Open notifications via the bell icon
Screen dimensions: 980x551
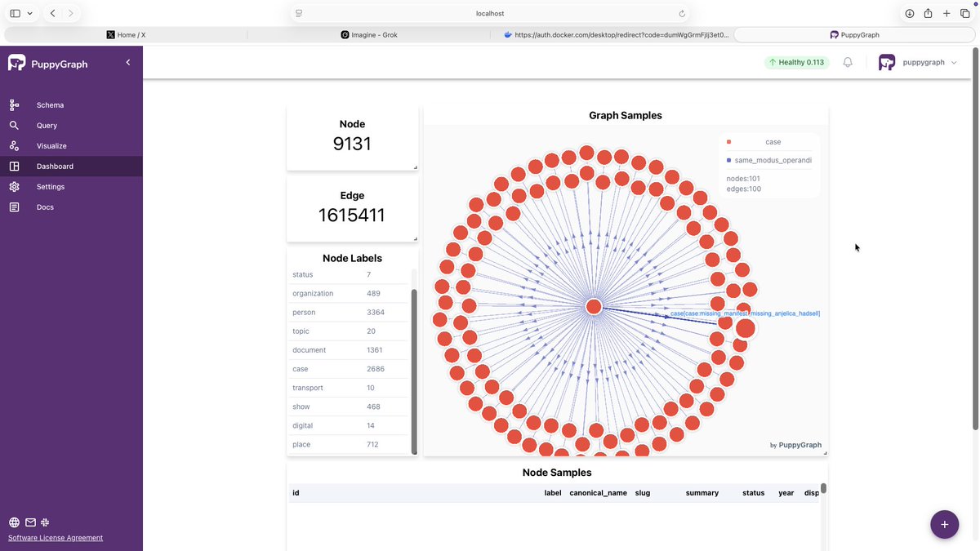click(x=848, y=62)
